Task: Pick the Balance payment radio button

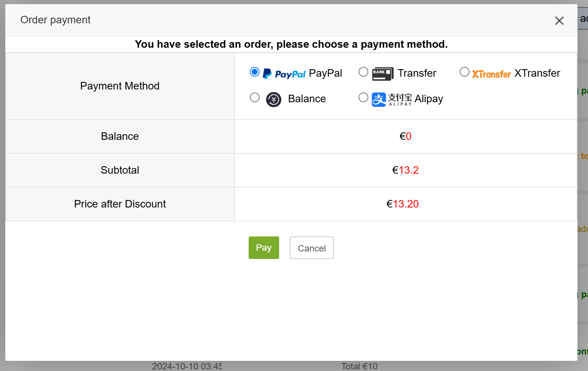Action: point(255,98)
